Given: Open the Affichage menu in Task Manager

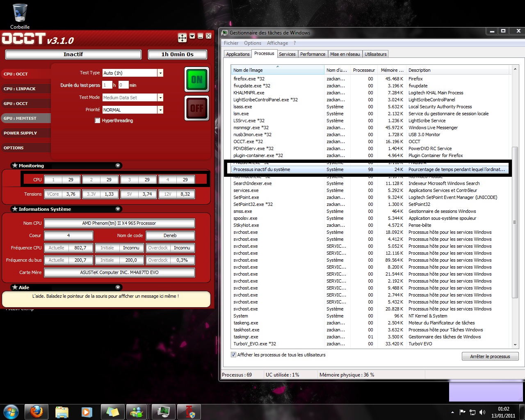Looking at the screenshot, I should pyautogui.click(x=277, y=43).
